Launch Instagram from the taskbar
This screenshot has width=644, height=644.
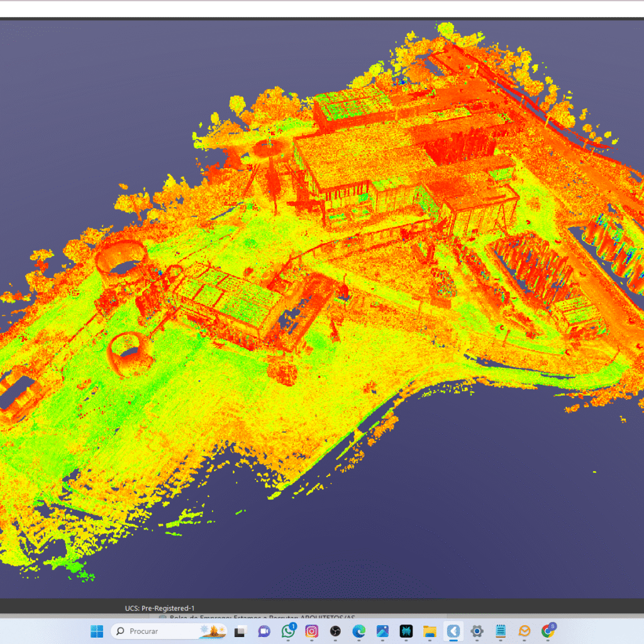[x=311, y=631]
